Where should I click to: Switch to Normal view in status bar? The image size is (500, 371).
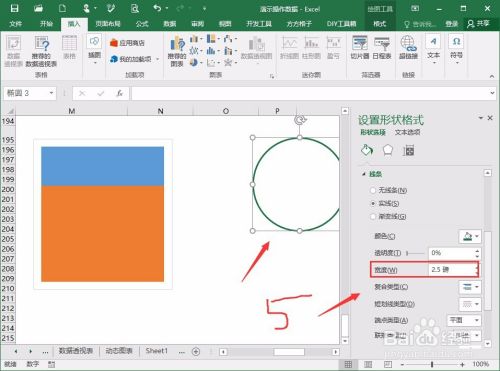tap(348, 364)
